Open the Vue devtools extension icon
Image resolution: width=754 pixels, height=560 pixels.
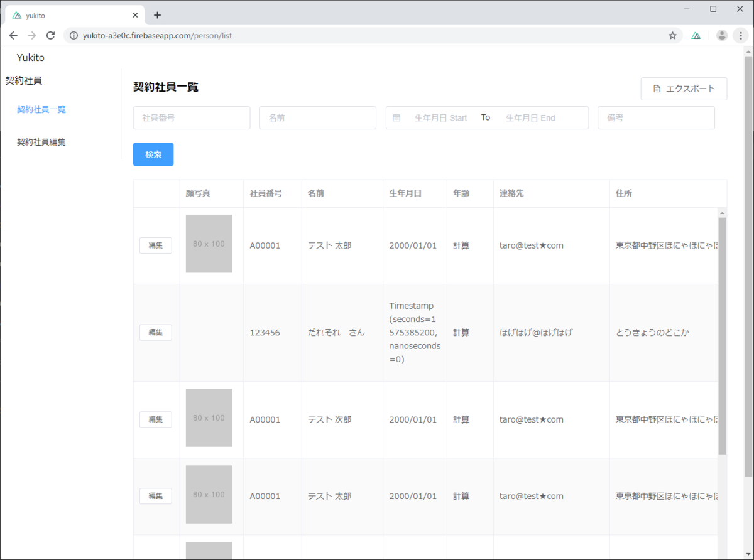point(696,36)
